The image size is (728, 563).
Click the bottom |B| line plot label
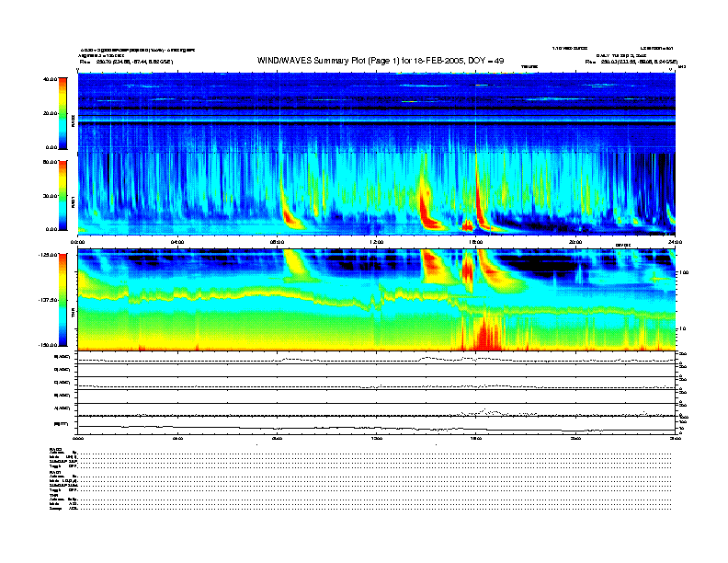coord(62,424)
